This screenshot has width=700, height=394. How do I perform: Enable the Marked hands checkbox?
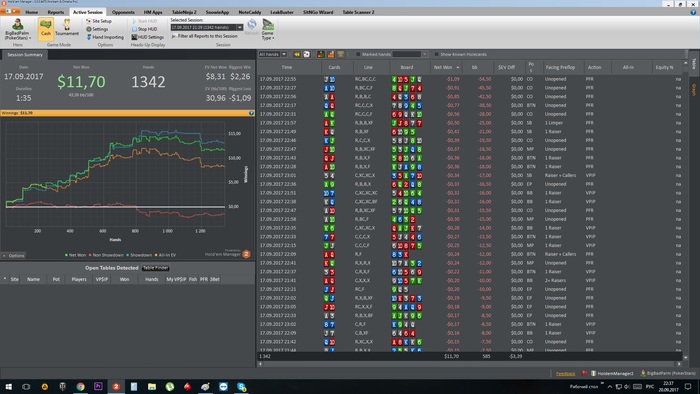point(358,54)
